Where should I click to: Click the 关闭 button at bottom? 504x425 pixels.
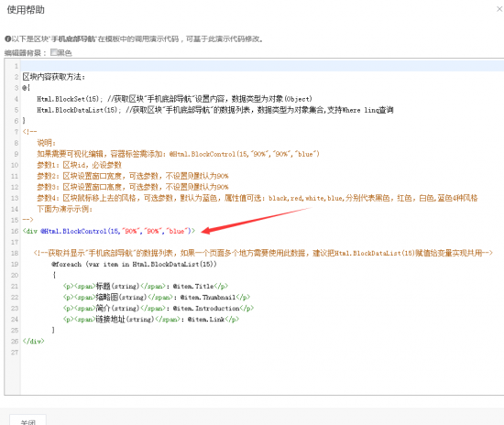[28, 421]
